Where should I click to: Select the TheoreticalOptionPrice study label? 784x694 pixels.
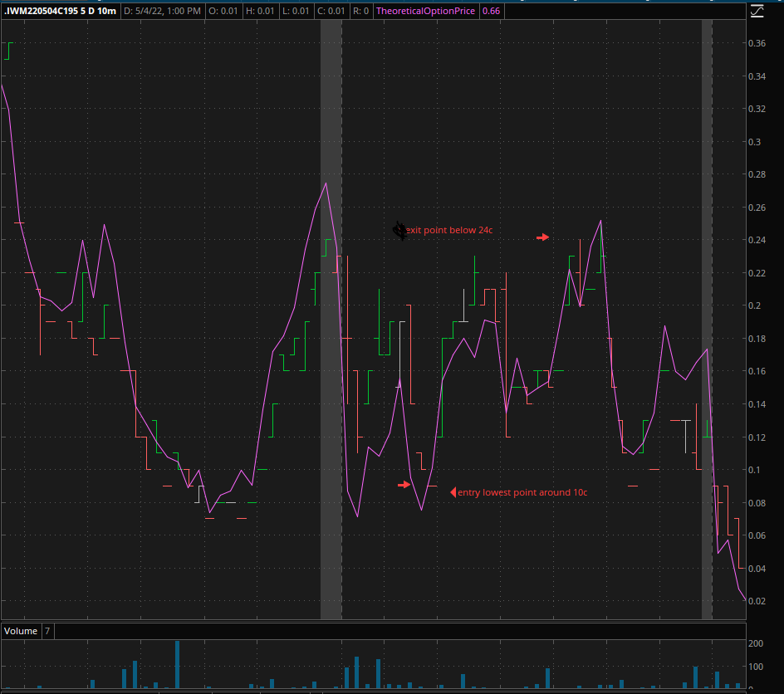pos(425,11)
